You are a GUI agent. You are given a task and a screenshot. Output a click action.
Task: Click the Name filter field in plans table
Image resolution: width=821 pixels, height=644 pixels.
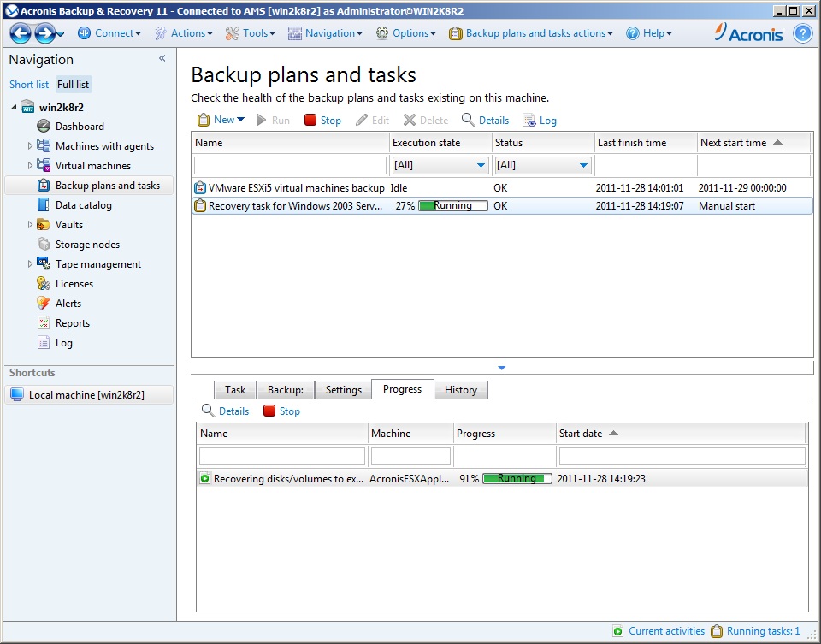point(290,165)
